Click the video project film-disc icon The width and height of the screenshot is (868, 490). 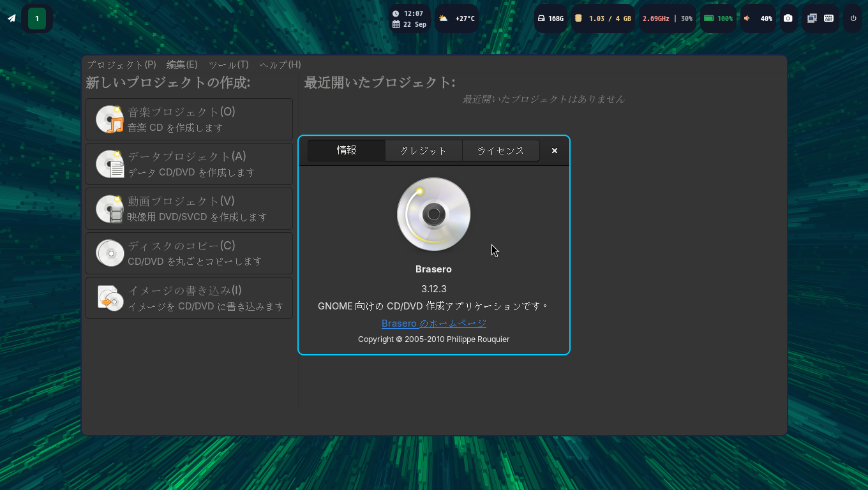[110, 209]
